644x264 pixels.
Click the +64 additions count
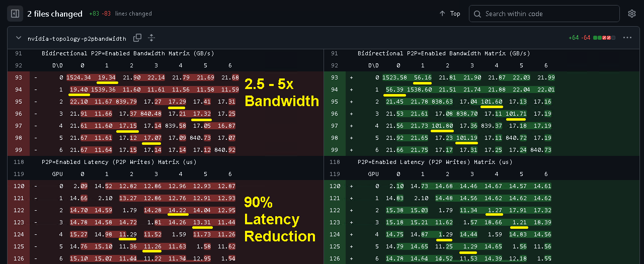point(573,38)
